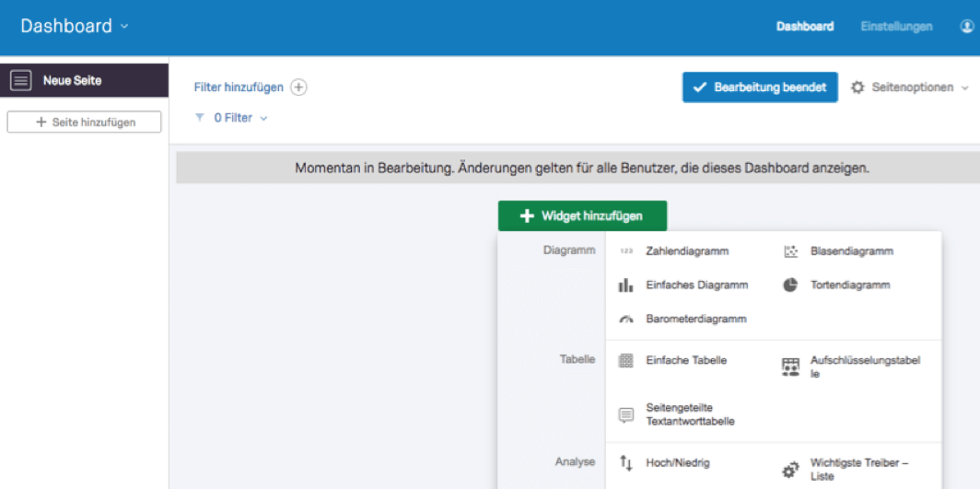Switch to the Einstellungen tab
This screenshot has width=980, height=489.
[x=896, y=27]
